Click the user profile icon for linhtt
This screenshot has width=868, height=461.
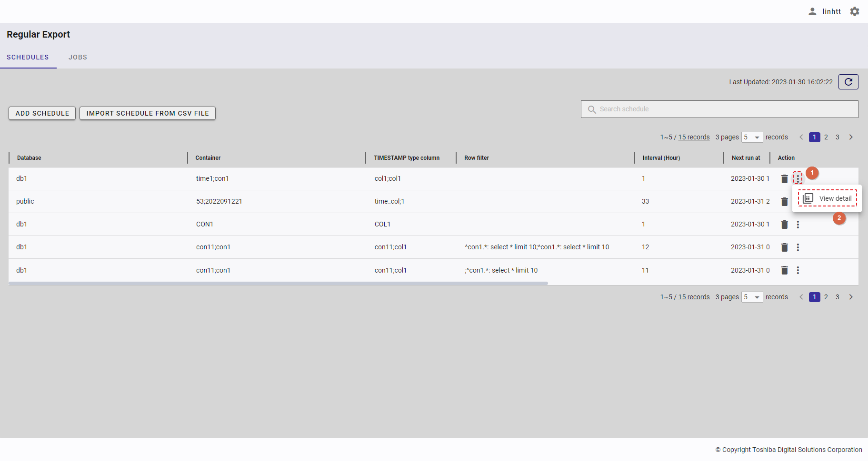[812, 11]
